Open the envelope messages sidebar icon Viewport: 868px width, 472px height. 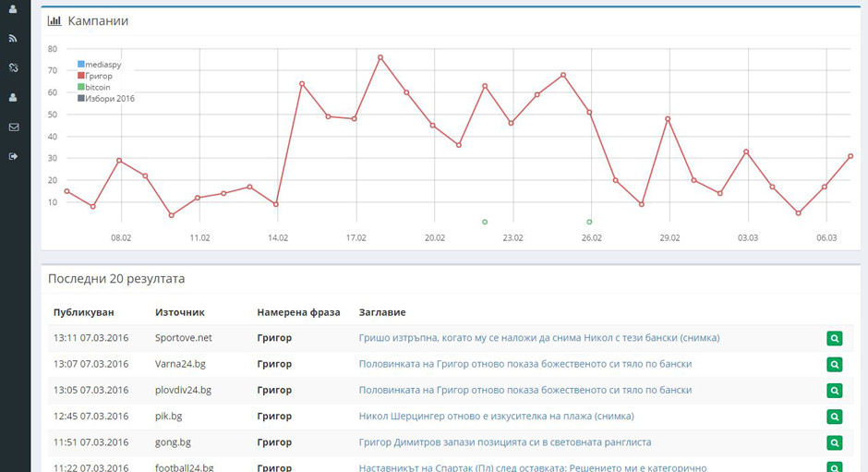(14, 127)
